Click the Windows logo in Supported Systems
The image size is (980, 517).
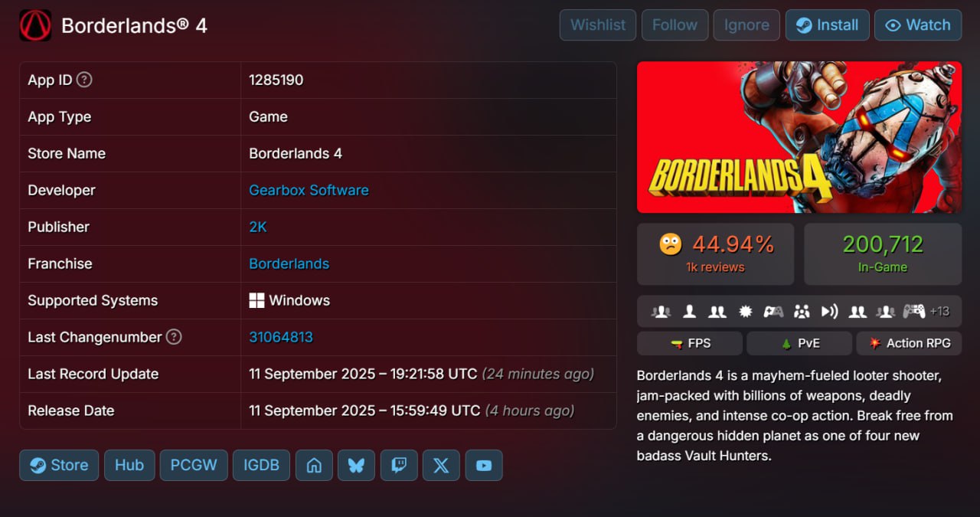(257, 300)
